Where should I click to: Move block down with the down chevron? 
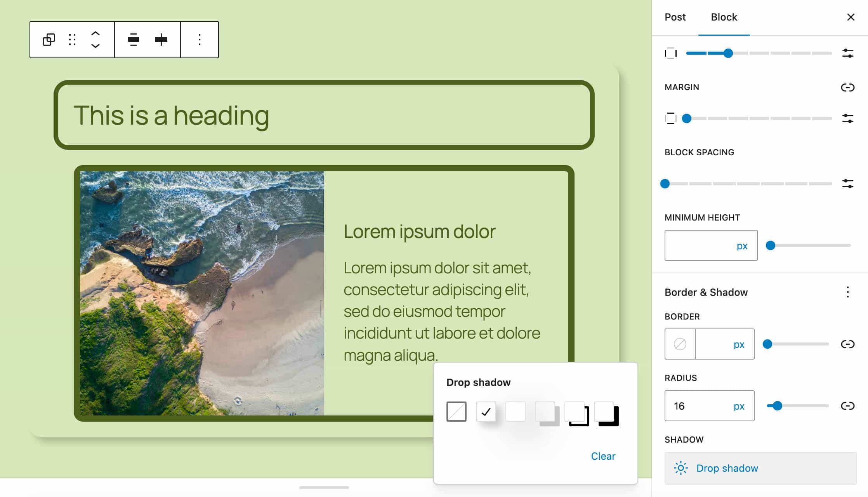point(95,46)
